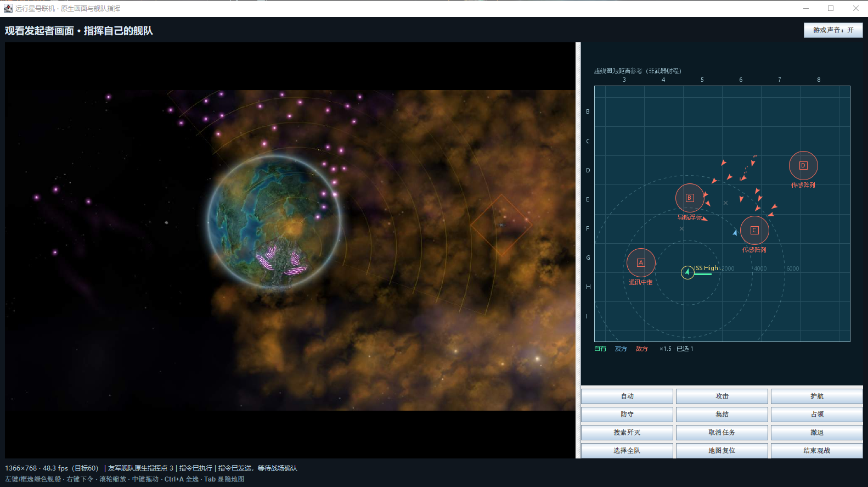Click the ×1.5 · 已选 1 status text
Image resolution: width=868 pixels, height=487 pixels.
point(677,349)
